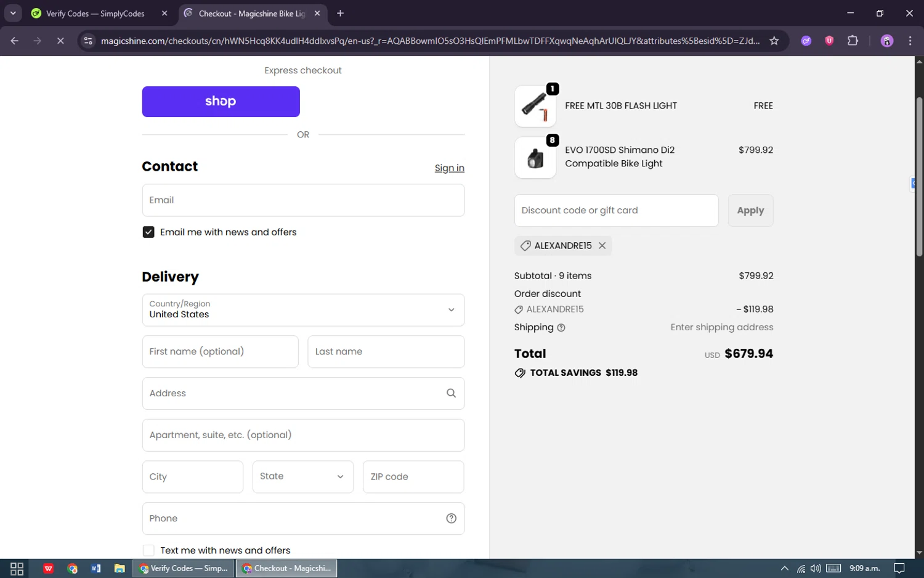Select the Checkout - Magicshine tab
This screenshot has height=578, width=924.
point(252,14)
